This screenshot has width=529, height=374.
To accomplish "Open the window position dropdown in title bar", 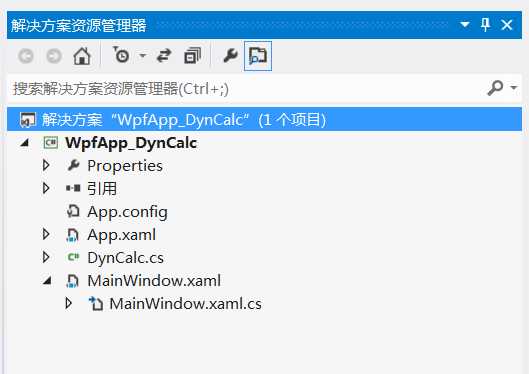I will pos(465,25).
